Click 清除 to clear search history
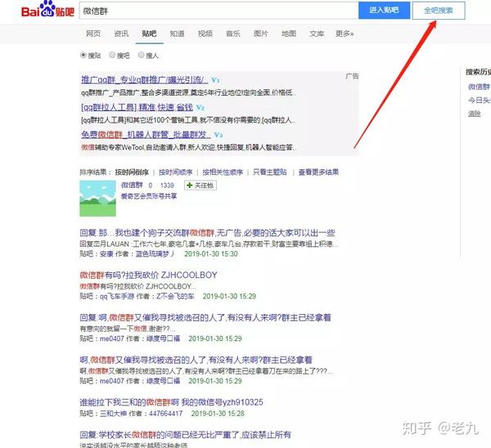Screen dimensions: 491x448 coord(474,114)
